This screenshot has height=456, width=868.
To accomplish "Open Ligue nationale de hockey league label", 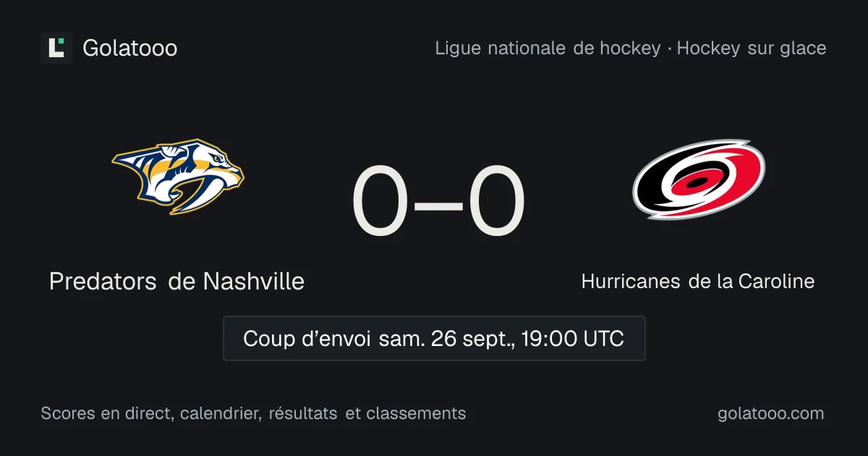I will point(548,48).
